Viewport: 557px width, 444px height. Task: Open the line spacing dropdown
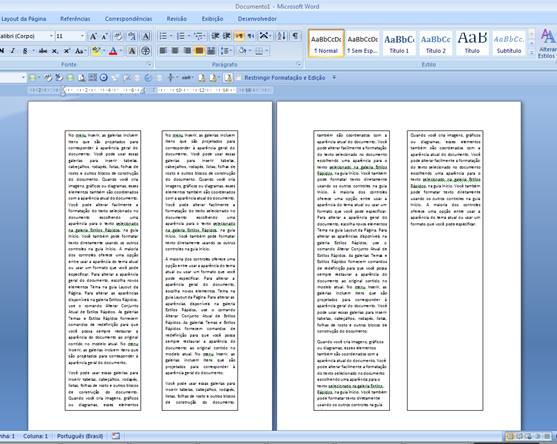click(226, 51)
